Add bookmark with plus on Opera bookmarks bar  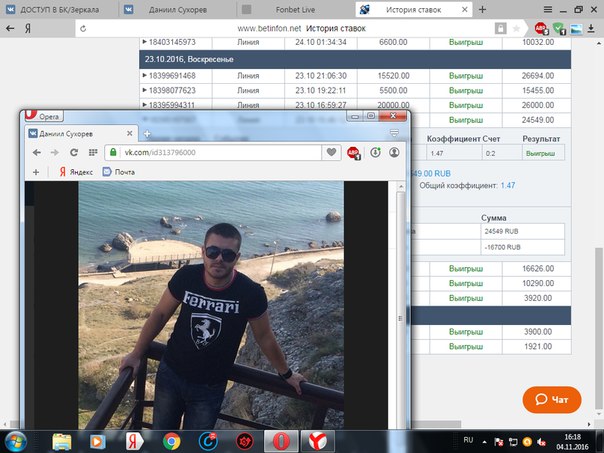pyautogui.click(x=36, y=172)
